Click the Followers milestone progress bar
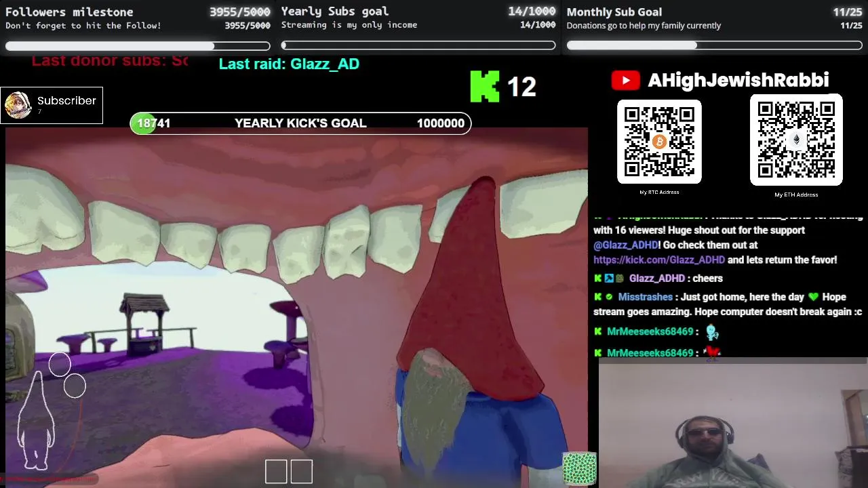The width and height of the screenshot is (868, 488). point(138,46)
